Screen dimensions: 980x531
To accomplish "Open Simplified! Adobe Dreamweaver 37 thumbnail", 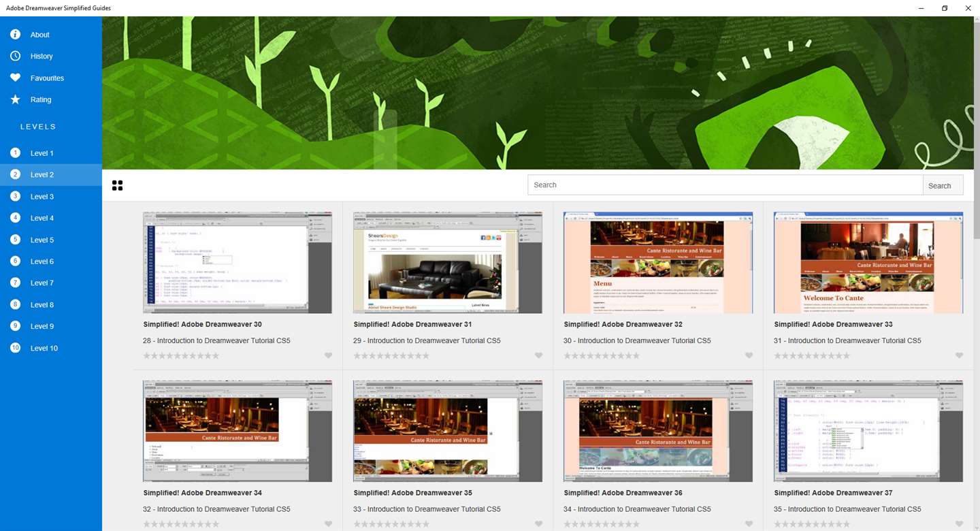I will coord(868,432).
